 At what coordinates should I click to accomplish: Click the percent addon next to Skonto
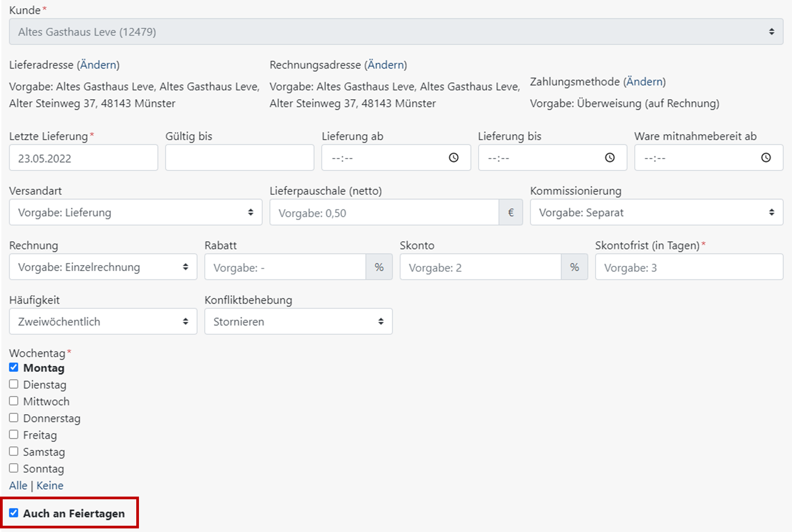pos(574,267)
